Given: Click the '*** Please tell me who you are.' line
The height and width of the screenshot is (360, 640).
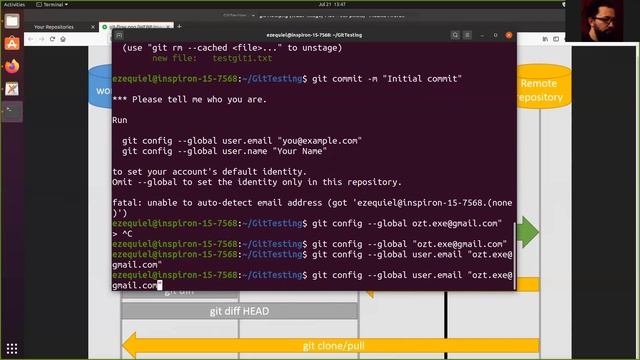Looking at the screenshot, I should [x=189, y=100].
